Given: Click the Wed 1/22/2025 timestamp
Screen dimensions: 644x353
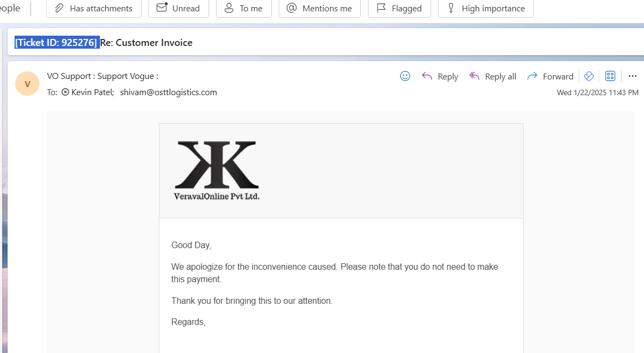Looking at the screenshot, I should [x=598, y=92].
